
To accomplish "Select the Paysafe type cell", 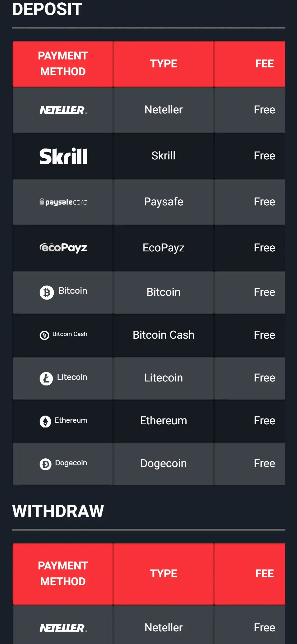I will click(x=163, y=202).
